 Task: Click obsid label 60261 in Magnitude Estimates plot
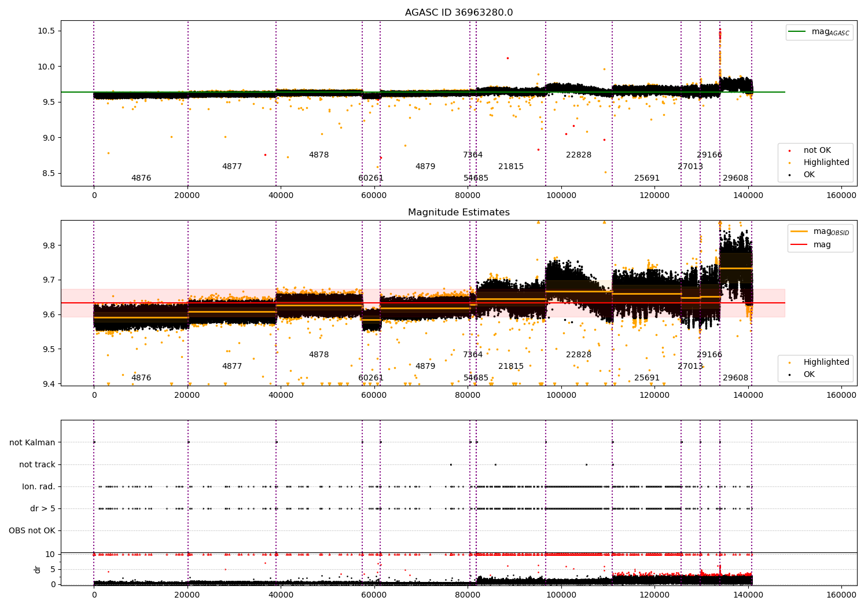[371, 378]
